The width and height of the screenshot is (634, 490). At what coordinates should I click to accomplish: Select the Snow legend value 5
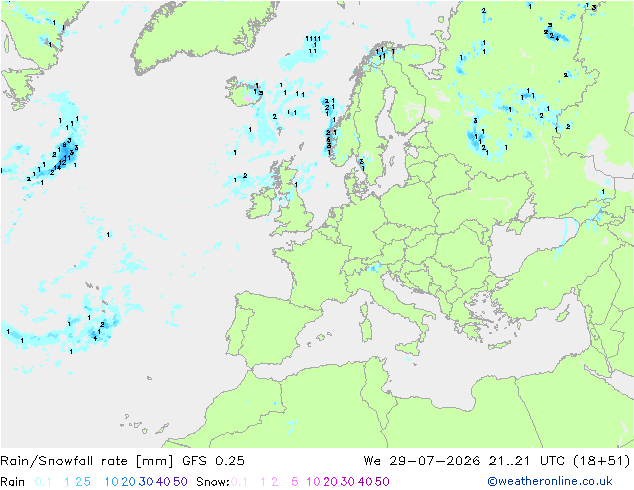[x=295, y=482]
